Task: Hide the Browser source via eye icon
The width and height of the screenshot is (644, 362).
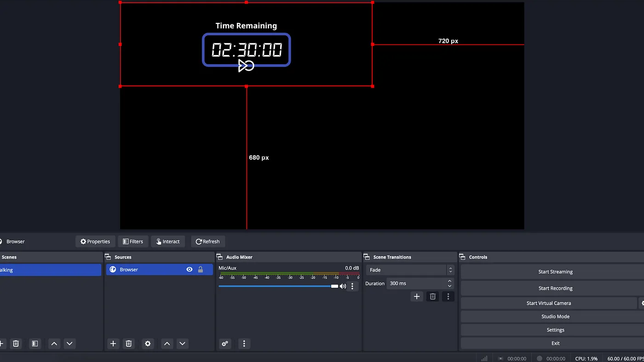Action: tap(190, 270)
